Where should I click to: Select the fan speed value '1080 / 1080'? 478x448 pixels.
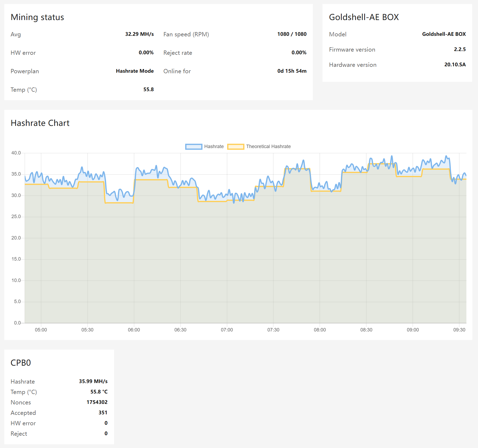(x=292, y=34)
